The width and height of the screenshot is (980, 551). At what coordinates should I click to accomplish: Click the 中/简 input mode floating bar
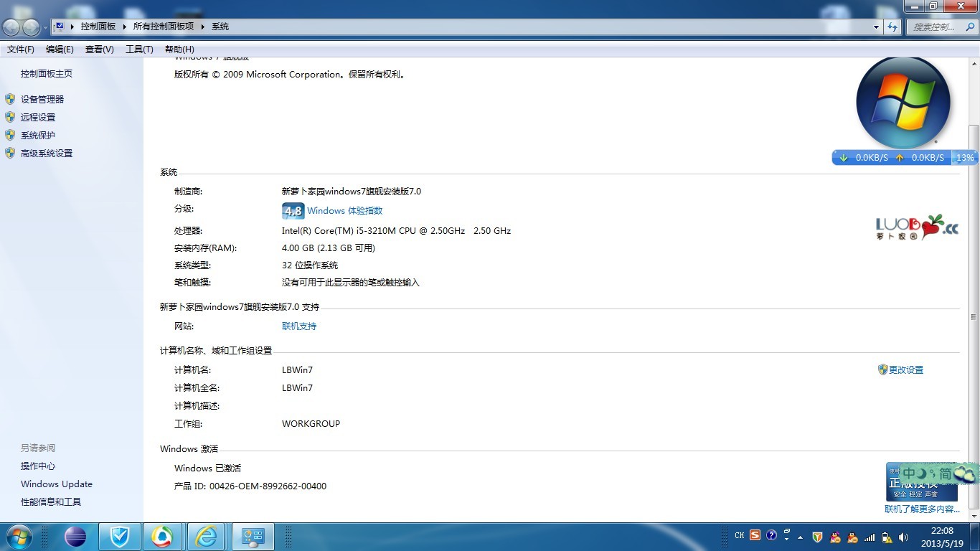939,474
